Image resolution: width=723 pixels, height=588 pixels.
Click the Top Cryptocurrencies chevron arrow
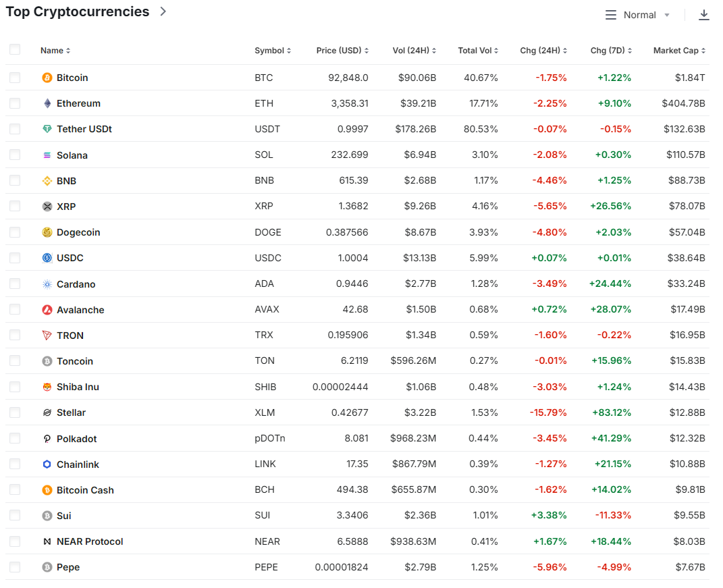click(x=163, y=11)
